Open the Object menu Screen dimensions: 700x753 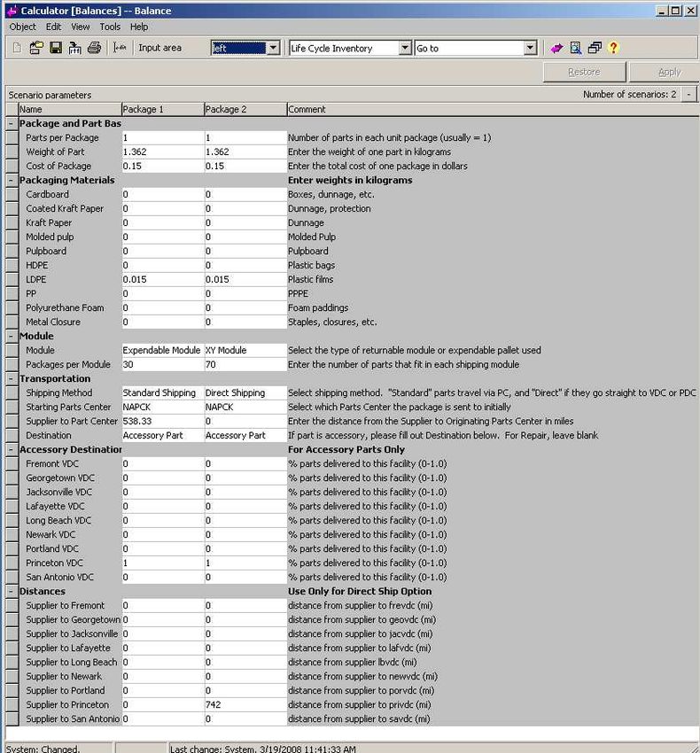click(22, 27)
